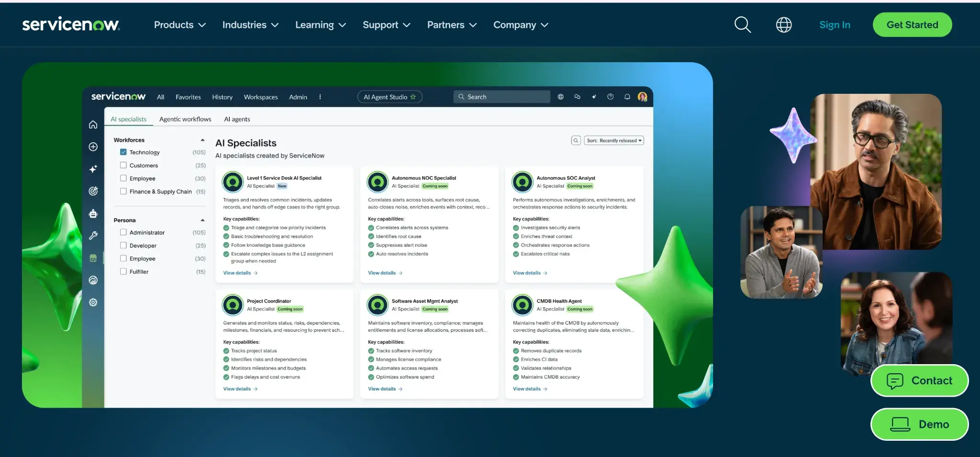Viewport: 980px width, 457px height.
Task: Switch to the Agentic workflows tab
Action: [185, 119]
